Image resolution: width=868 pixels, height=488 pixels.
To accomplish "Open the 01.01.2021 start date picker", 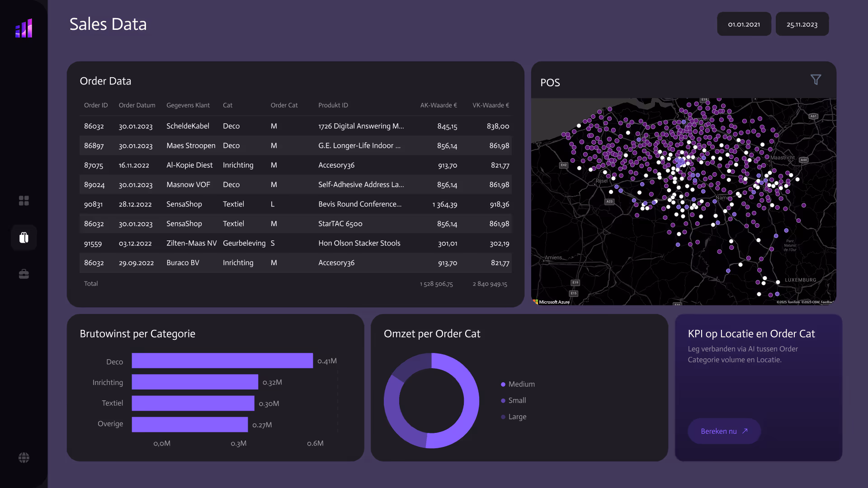I will click(744, 24).
